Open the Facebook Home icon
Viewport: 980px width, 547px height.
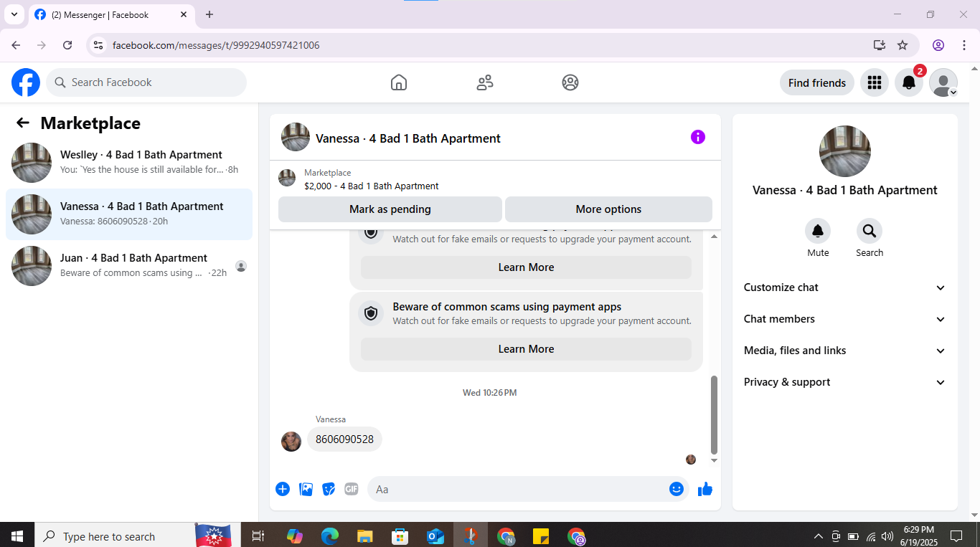point(399,82)
